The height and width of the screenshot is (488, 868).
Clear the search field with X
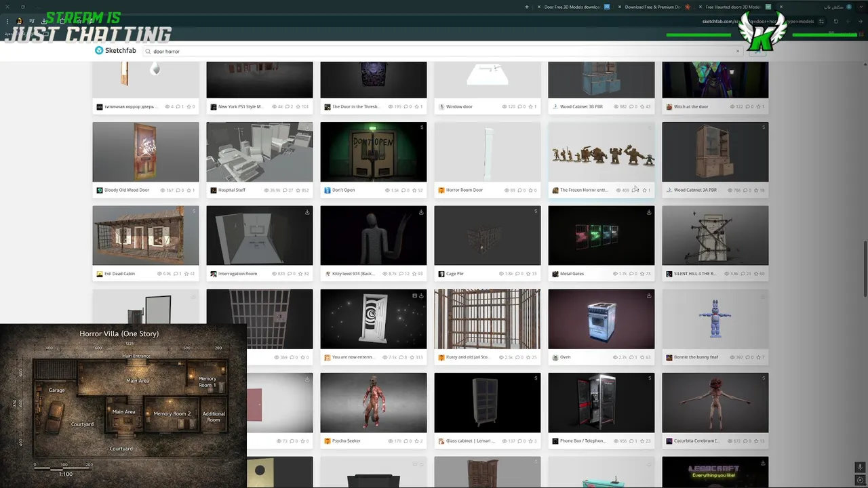[738, 52]
